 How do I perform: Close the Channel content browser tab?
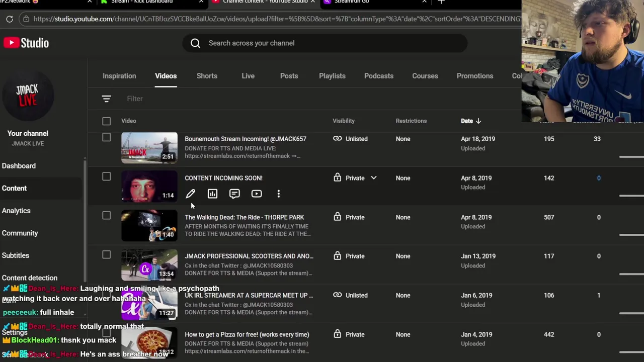312,2
